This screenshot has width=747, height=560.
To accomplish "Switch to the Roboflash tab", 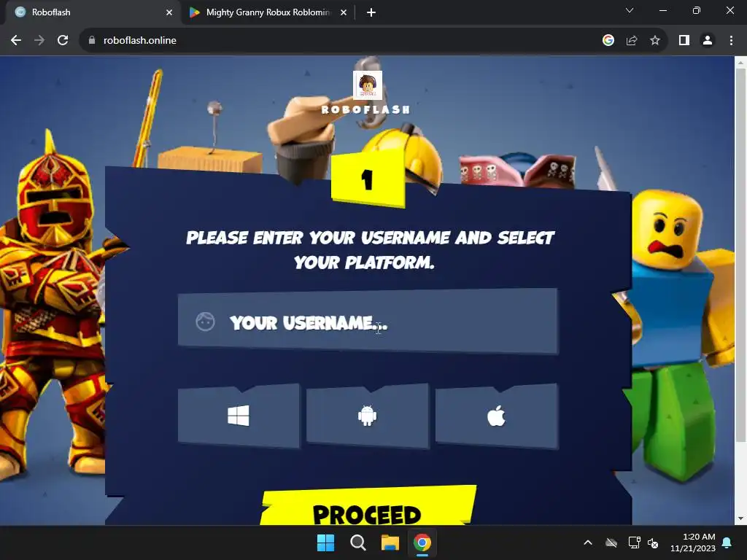I will coord(93,12).
